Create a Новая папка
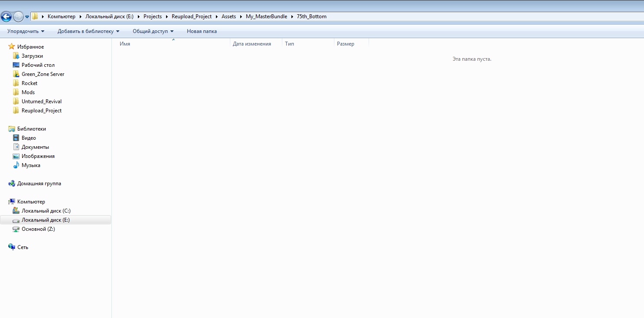 pyautogui.click(x=202, y=31)
